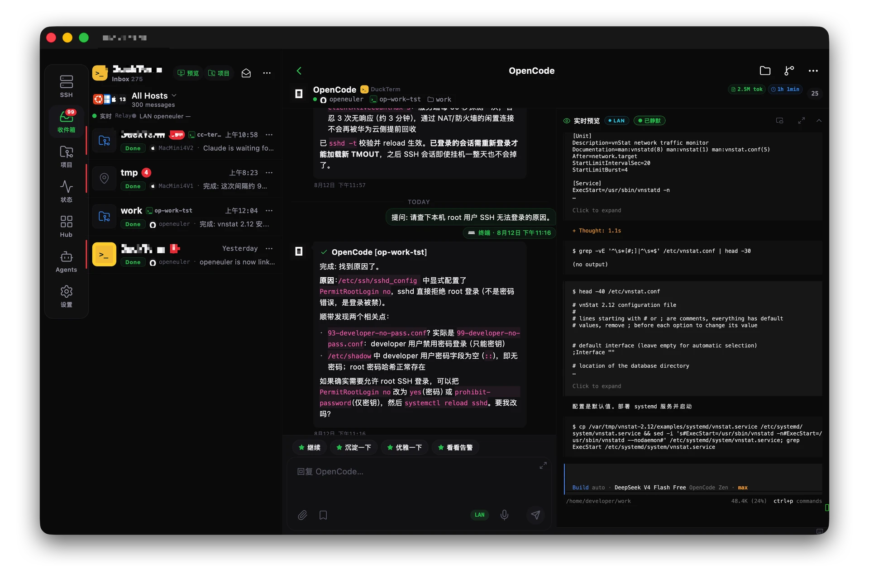Image resolution: width=869 pixels, height=588 pixels.
Task: Go back using the green chevron arrow
Action: tap(299, 71)
